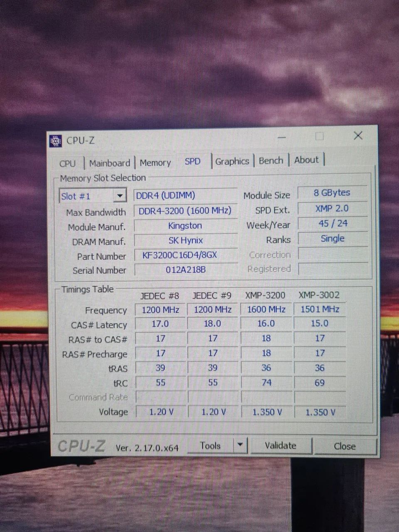The image size is (399, 532).
Task: Open the Tools dropdown arrow
Action: click(240, 445)
